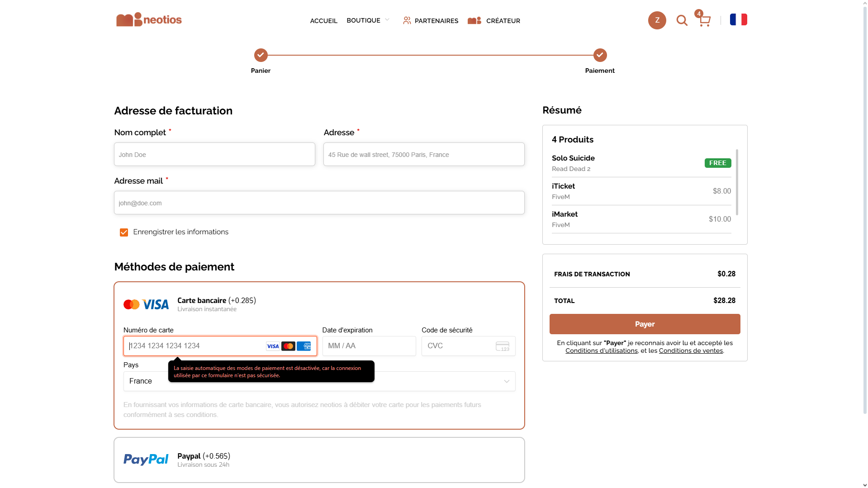Focus the Adresse mail input field
The height and width of the screenshot is (488, 868).
coord(319,203)
